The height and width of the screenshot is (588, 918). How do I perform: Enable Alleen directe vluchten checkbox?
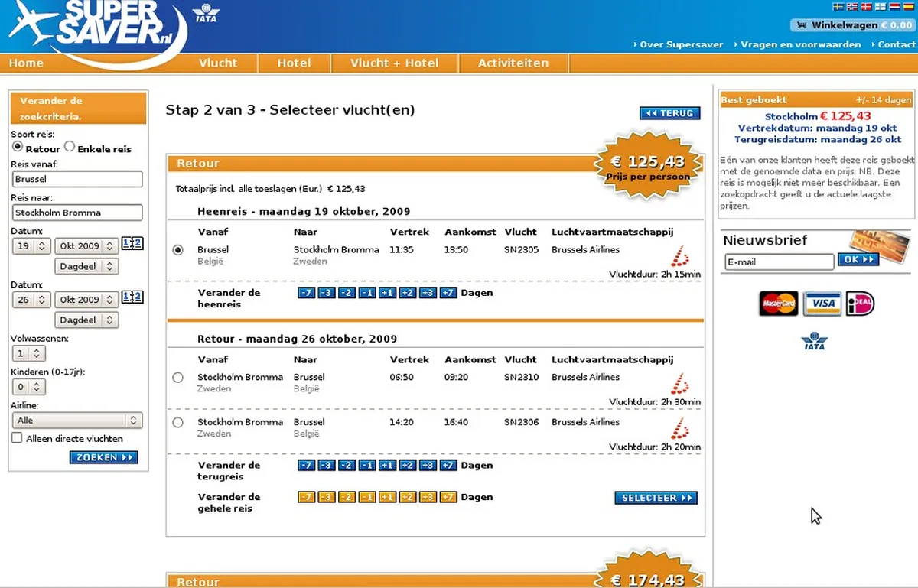tap(17, 438)
